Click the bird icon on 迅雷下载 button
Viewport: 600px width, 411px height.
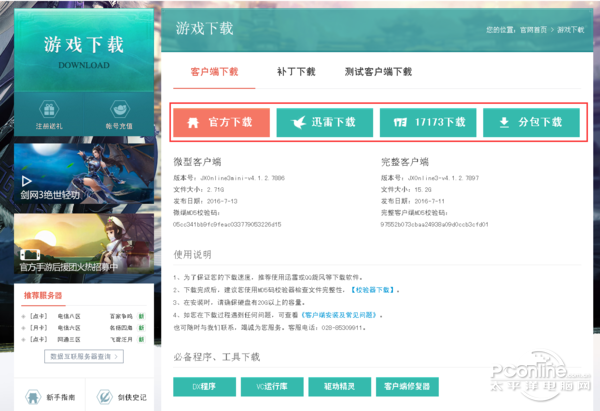pyautogui.click(x=297, y=122)
